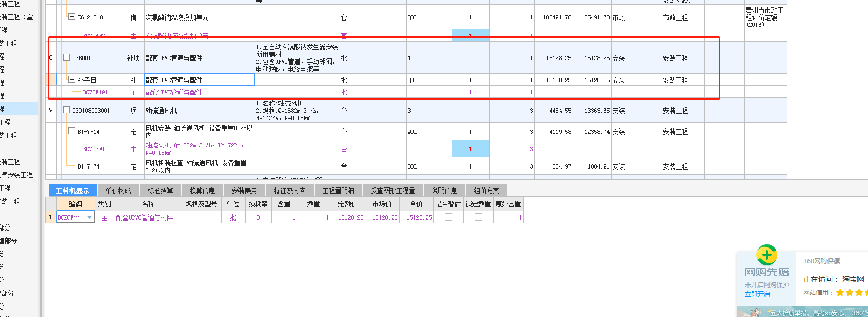Image resolution: width=868 pixels, height=317 pixels.
Task: Click the 185491.78 unit price cell next to 套
Action: click(x=554, y=17)
